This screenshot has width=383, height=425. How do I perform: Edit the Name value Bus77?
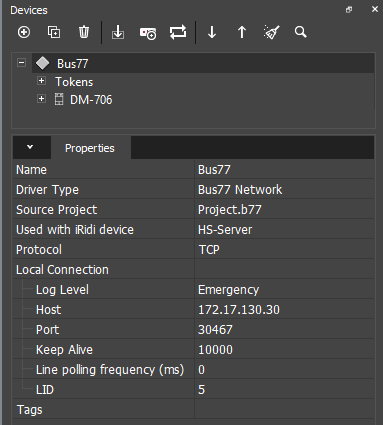point(284,170)
